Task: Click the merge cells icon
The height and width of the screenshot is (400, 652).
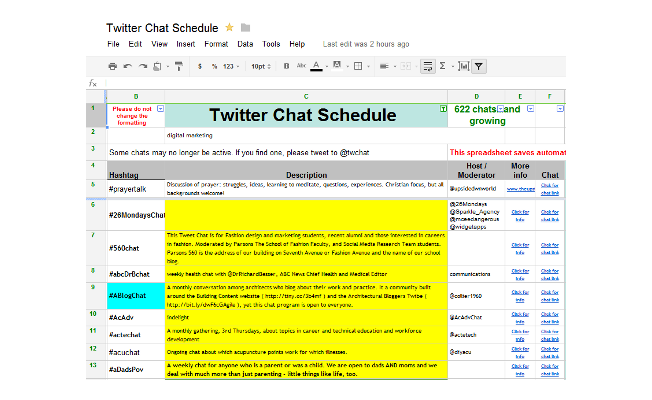Action: [x=405, y=66]
